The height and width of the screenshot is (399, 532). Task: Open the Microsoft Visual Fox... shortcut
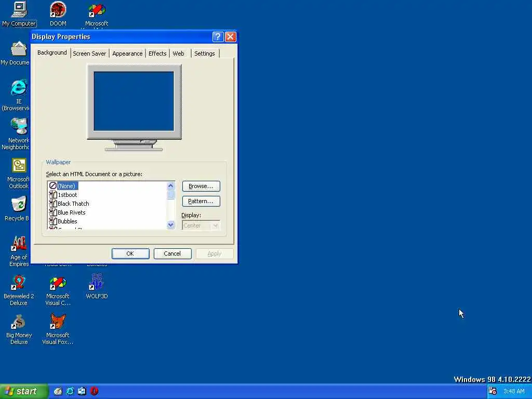[x=58, y=329]
